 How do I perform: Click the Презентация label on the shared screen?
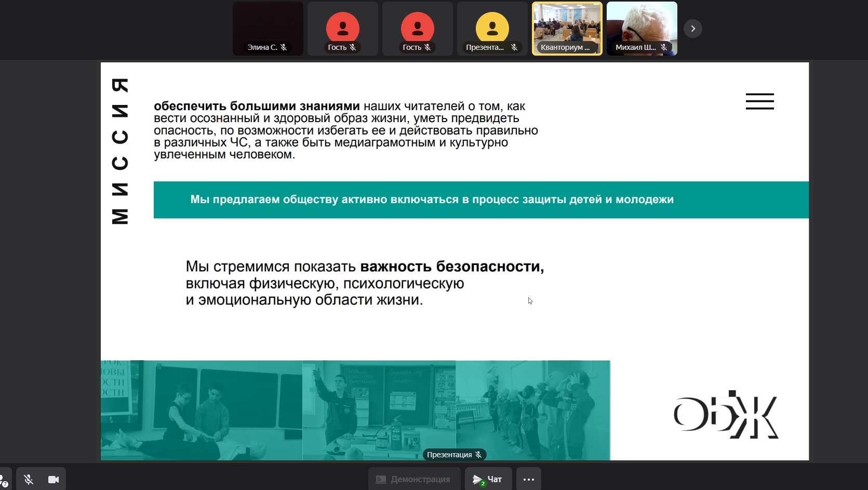click(x=449, y=455)
